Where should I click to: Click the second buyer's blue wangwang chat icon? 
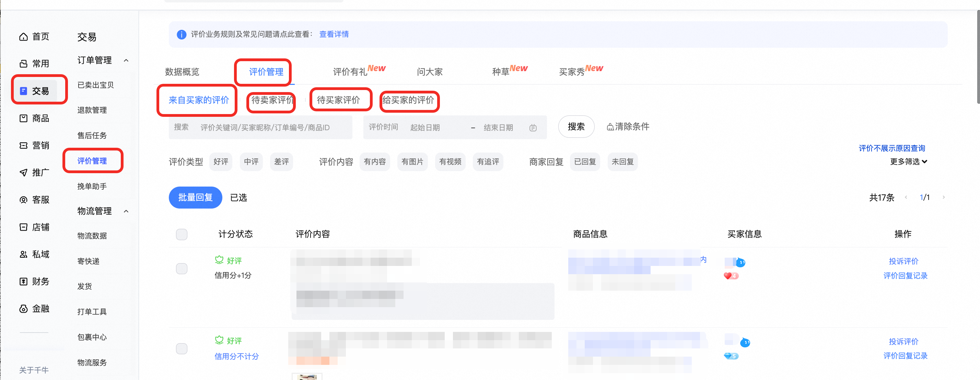point(745,343)
